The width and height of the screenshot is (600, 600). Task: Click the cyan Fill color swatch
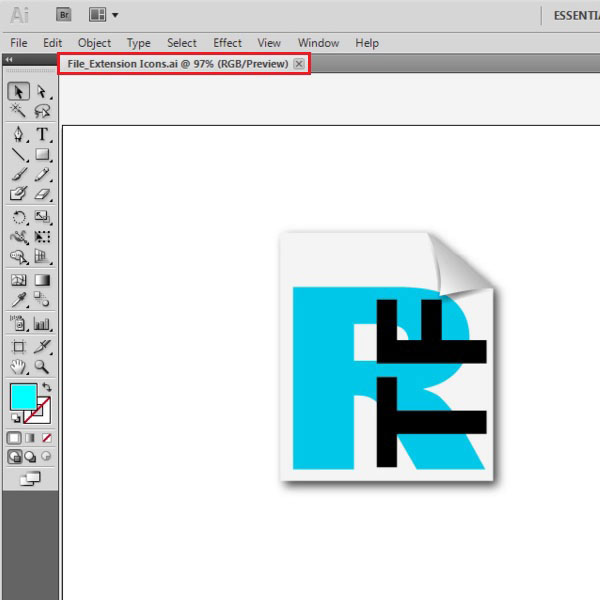[x=23, y=396]
